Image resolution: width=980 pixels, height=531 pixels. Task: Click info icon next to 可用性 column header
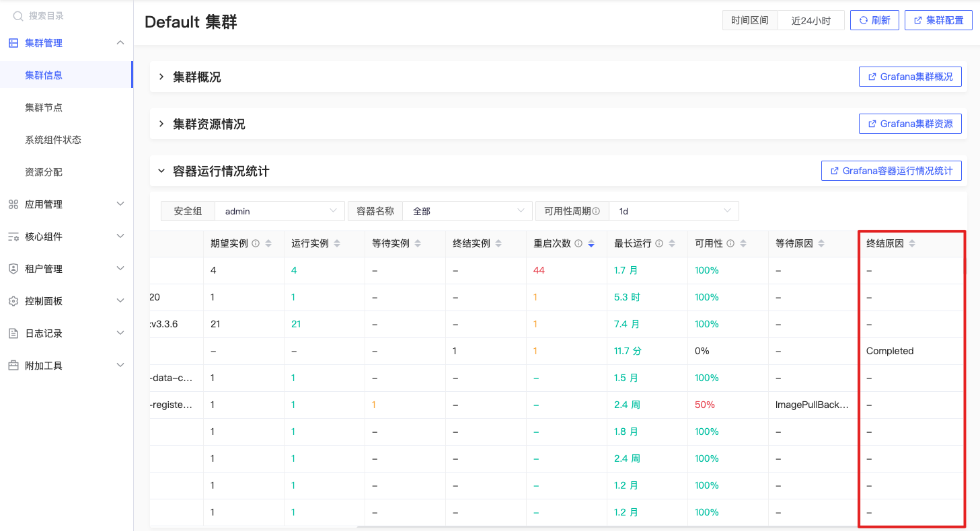730,244
